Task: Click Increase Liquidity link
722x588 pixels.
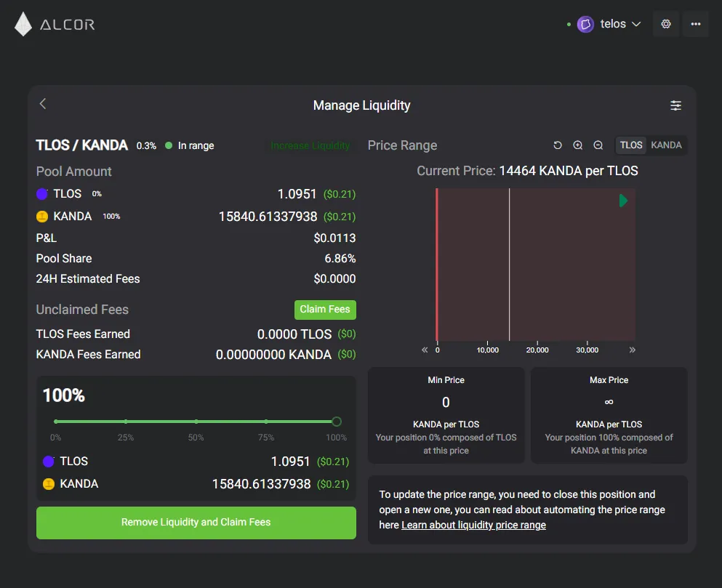Action: pyautogui.click(x=310, y=145)
